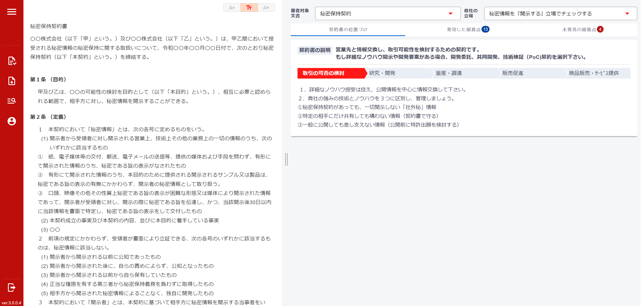
Task: Increase font size with A↑ button
Action: coord(266,8)
